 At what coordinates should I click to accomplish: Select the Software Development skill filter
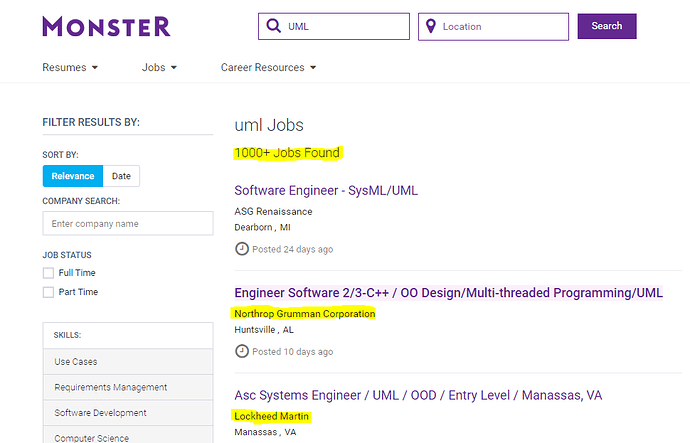128,413
